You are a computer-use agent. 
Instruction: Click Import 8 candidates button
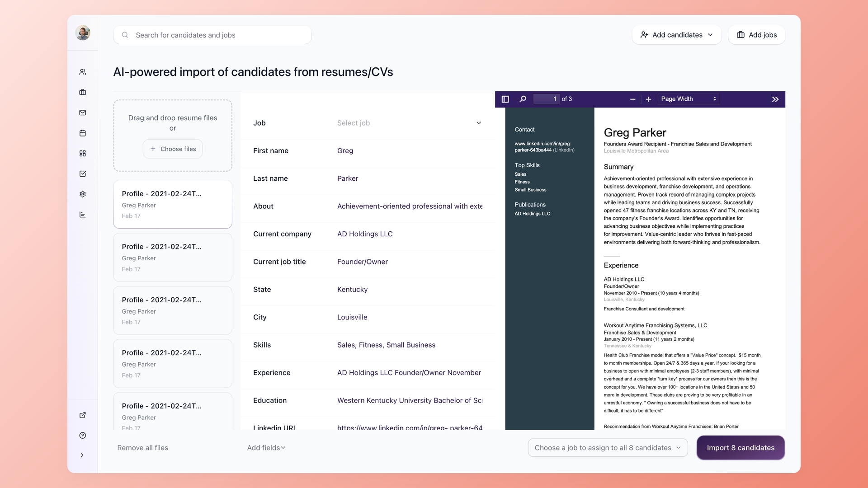(x=741, y=448)
